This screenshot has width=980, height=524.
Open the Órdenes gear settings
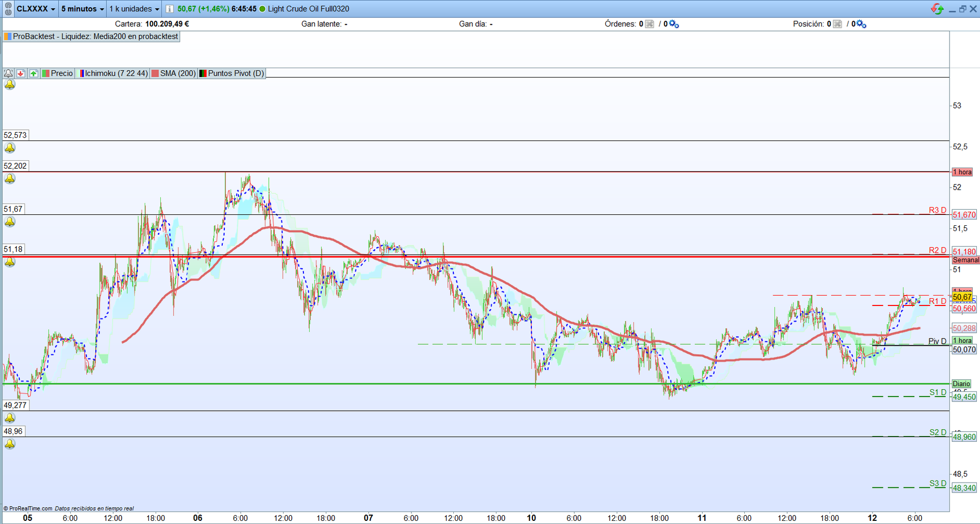[x=674, y=24]
